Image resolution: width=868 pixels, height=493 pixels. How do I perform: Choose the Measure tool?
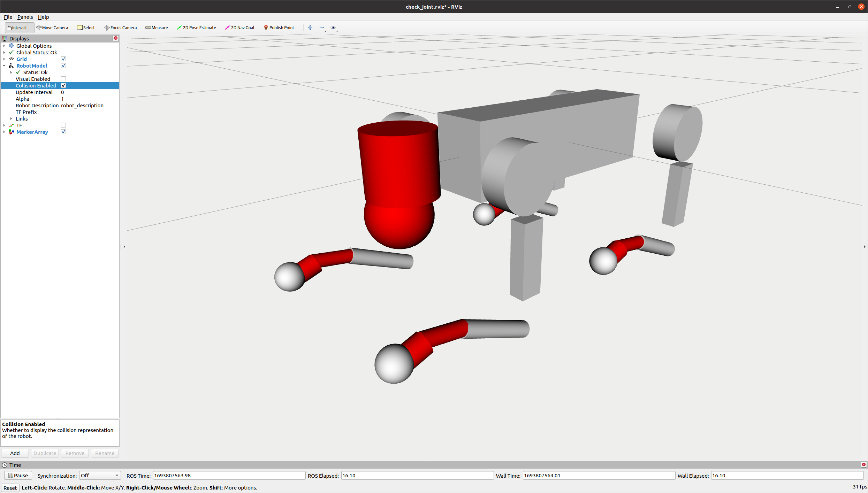pos(157,28)
